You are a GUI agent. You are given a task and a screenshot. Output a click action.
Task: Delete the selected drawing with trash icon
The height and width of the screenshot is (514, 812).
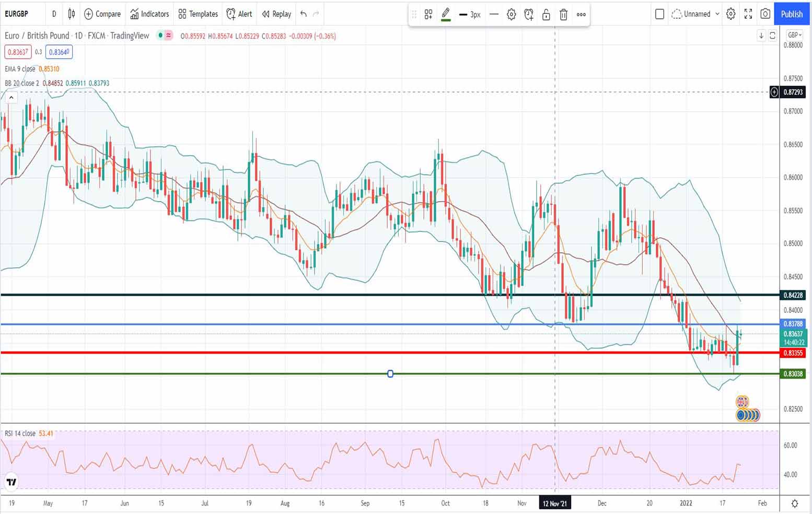563,15
